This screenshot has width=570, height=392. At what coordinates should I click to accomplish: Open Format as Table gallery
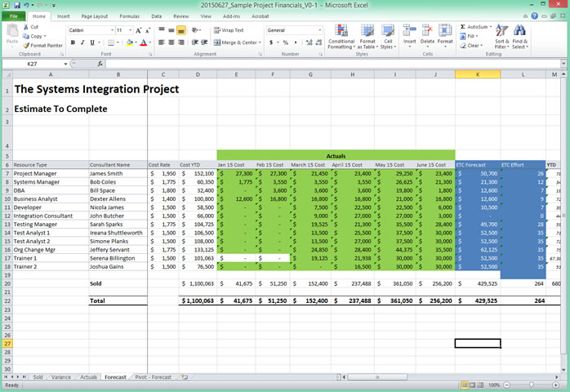[367, 37]
